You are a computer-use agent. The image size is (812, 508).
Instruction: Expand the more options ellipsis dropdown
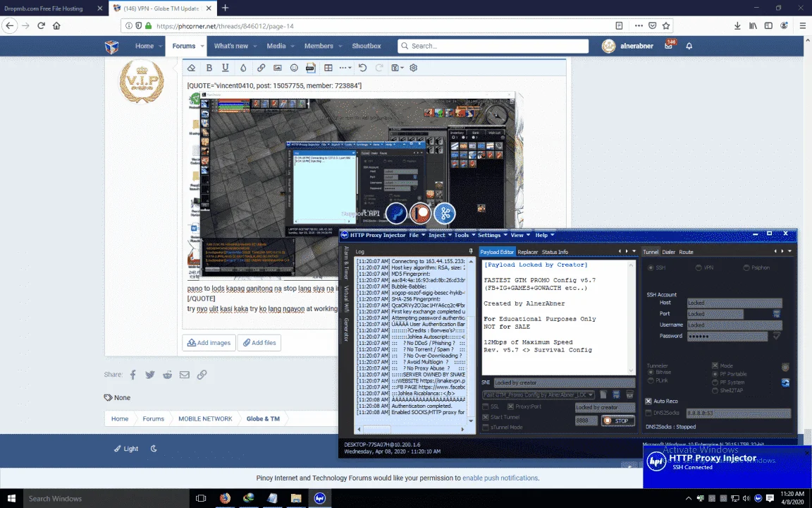[345, 68]
